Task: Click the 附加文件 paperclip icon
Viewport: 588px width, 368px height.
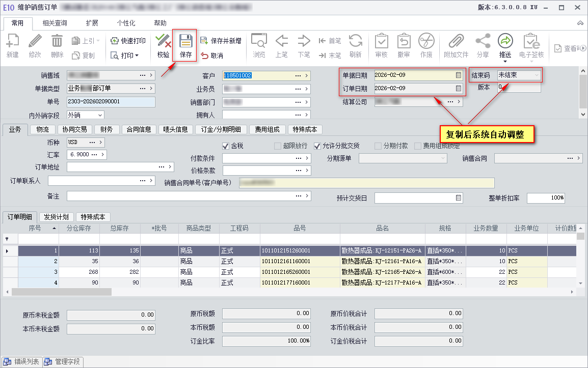Action: click(456, 41)
